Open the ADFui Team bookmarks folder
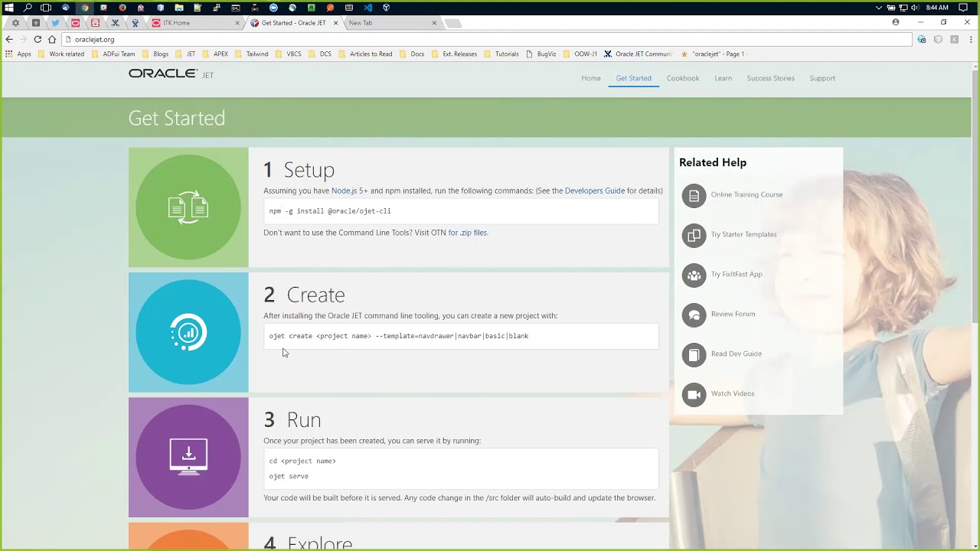The width and height of the screenshot is (980, 551). 113,54
